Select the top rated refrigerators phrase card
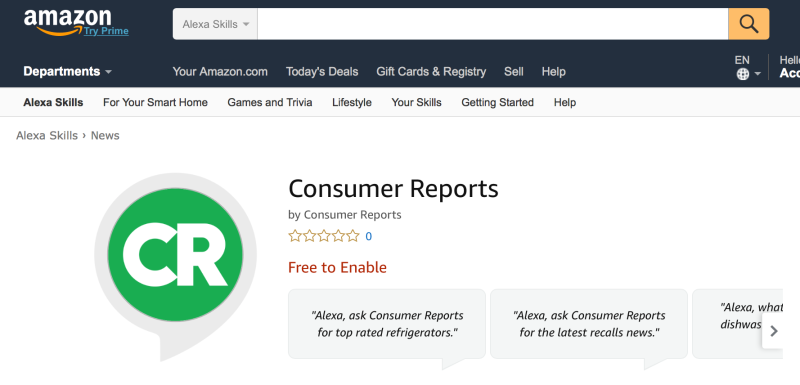This screenshot has height=385, width=800. tap(387, 324)
